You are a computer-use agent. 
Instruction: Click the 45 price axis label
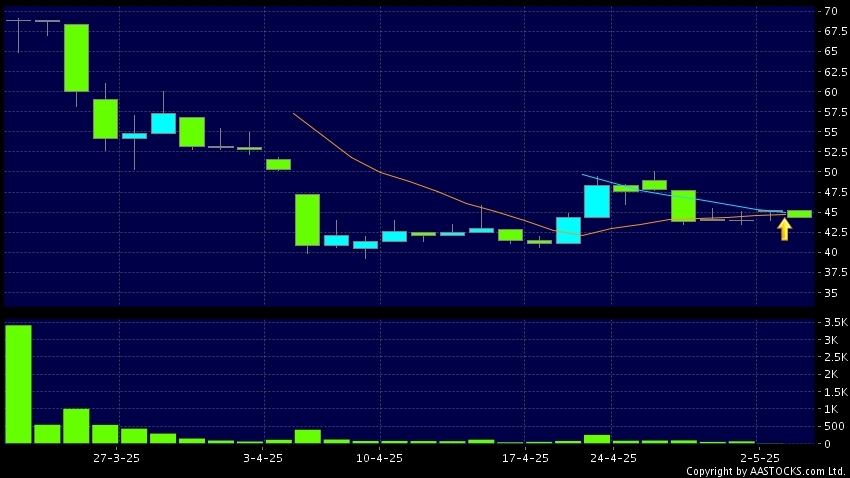coord(830,212)
